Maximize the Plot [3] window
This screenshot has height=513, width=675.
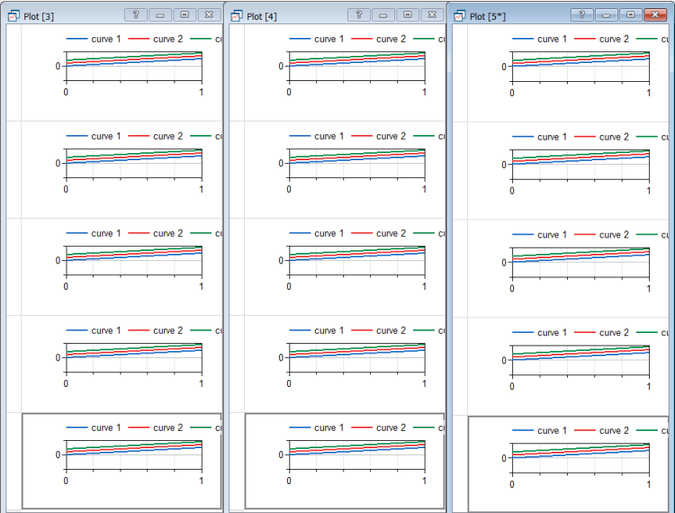pos(184,15)
